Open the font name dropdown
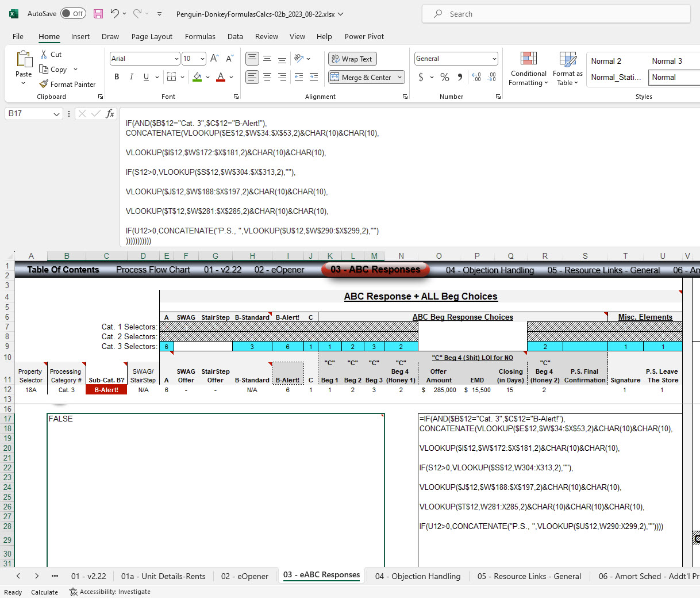The width and height of the screenshot is (700, 598). pos(176,59)
